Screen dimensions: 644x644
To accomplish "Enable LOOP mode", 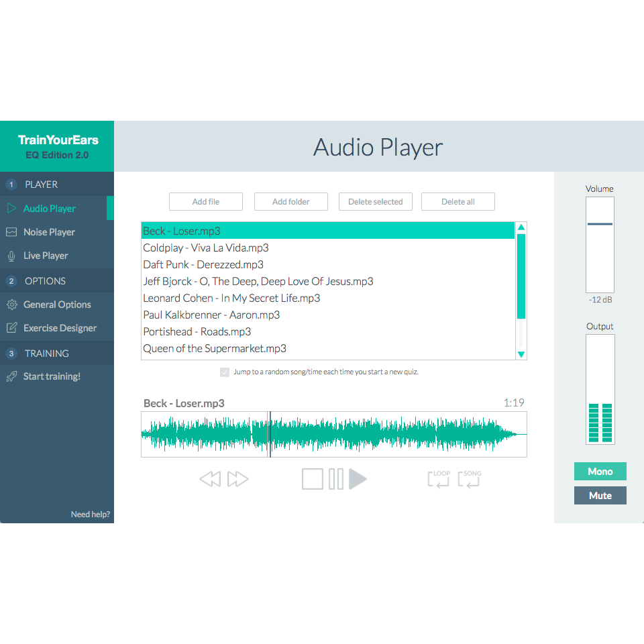I will (x=439, y=479).
